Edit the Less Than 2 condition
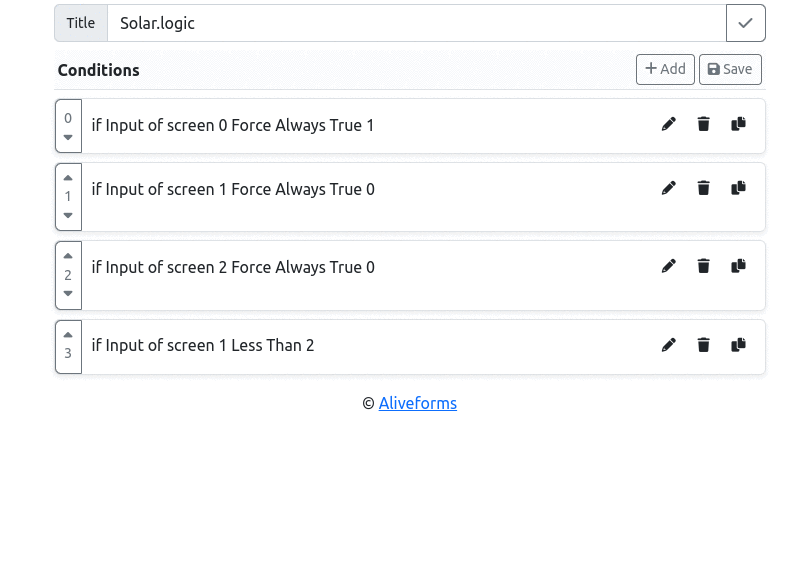The height and width of the screenshot is (566, 808). (x=668, y=345)
